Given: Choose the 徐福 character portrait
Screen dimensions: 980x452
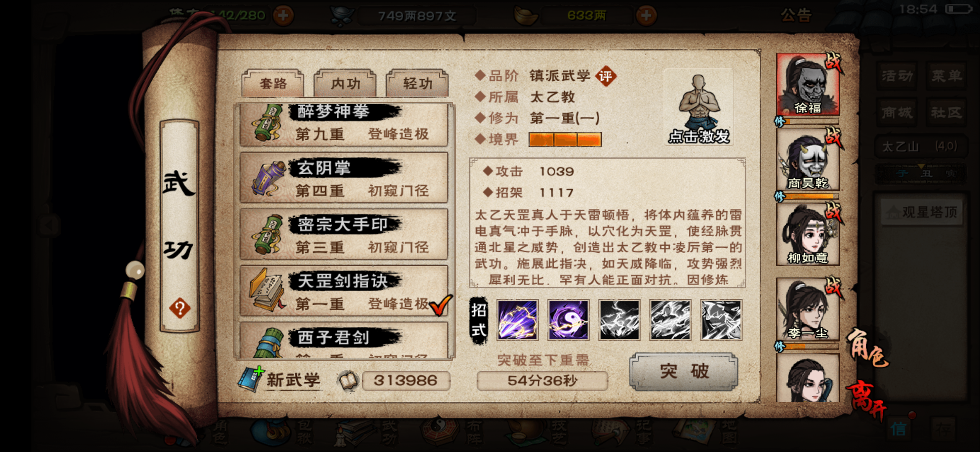Looking at the screenshot, I should coord(807,84).
